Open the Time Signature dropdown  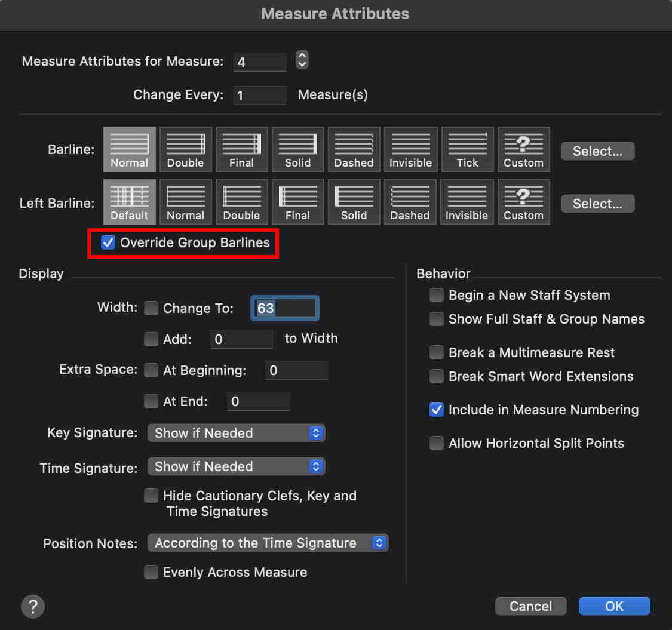point(236,466)
